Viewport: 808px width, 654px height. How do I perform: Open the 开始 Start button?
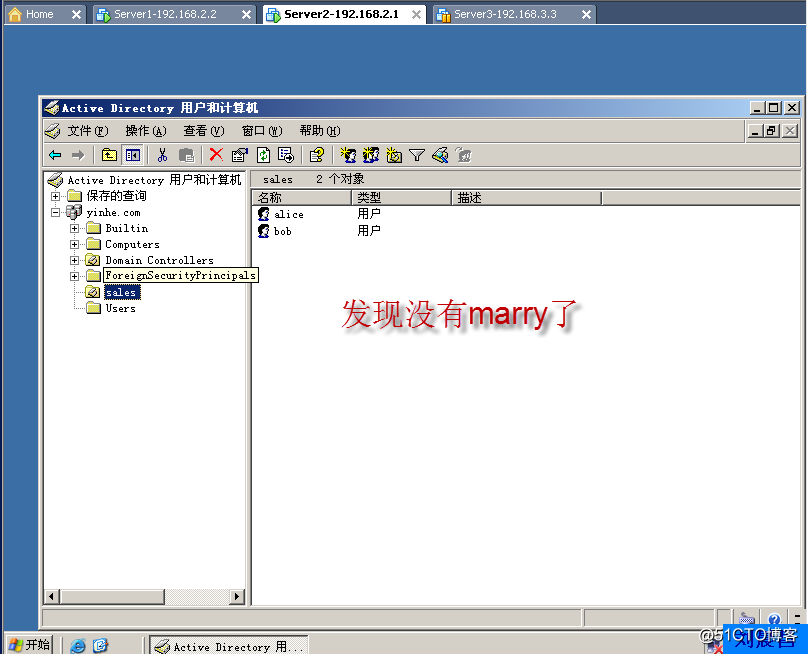30,645
